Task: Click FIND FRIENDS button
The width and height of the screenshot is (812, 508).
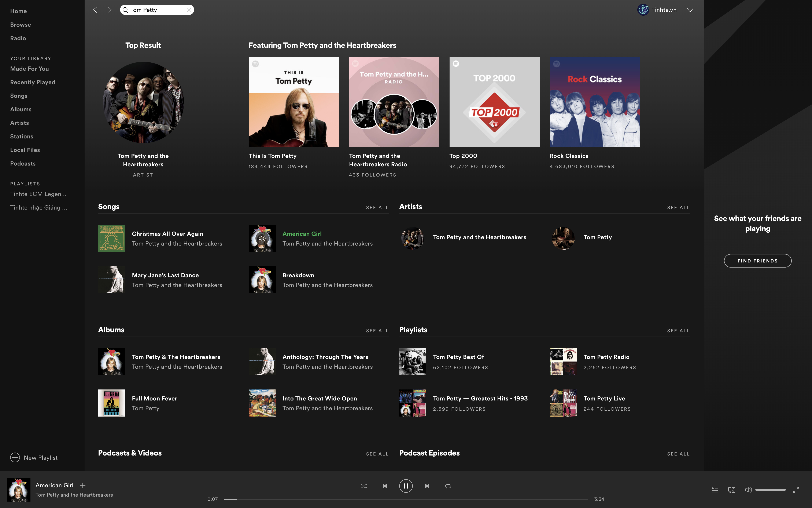Action: pyautogui.click(x=758, y=261)
